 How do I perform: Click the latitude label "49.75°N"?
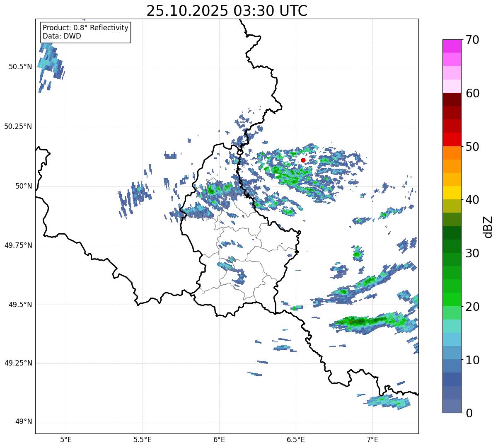(18, 245)
